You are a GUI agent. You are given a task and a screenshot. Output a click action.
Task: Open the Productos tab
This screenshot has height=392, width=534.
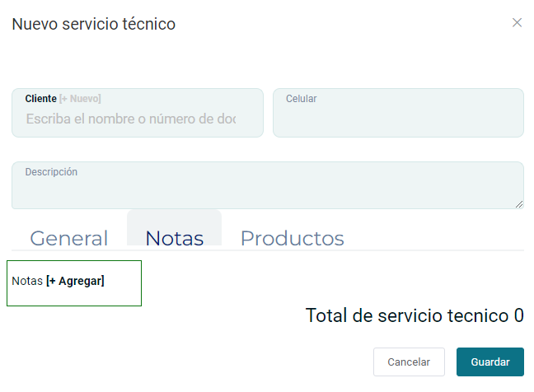[x=292, y=239]
